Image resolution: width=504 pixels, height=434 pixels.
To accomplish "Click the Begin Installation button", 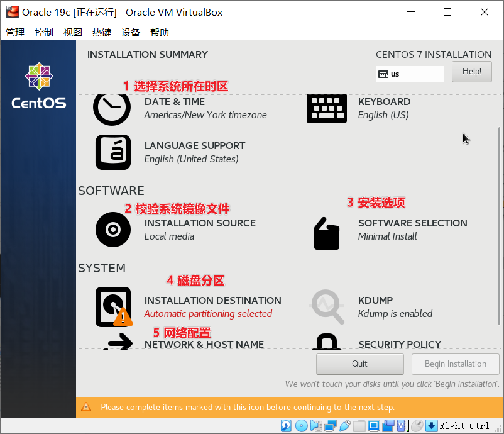I will (455, 364).
